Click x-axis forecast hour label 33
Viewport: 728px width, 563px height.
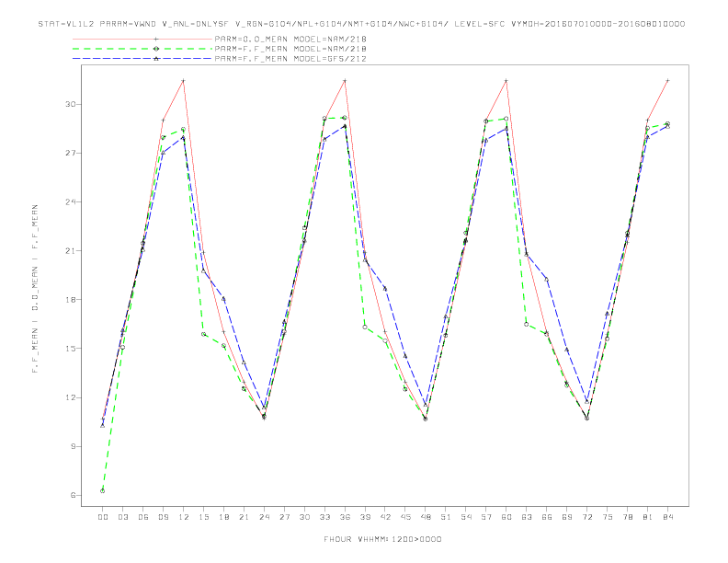tap(324, 517)
